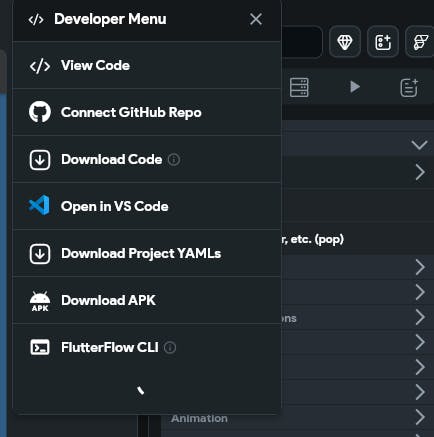Click the Android APK icon

pyautogui.click(x=40, y=301)
